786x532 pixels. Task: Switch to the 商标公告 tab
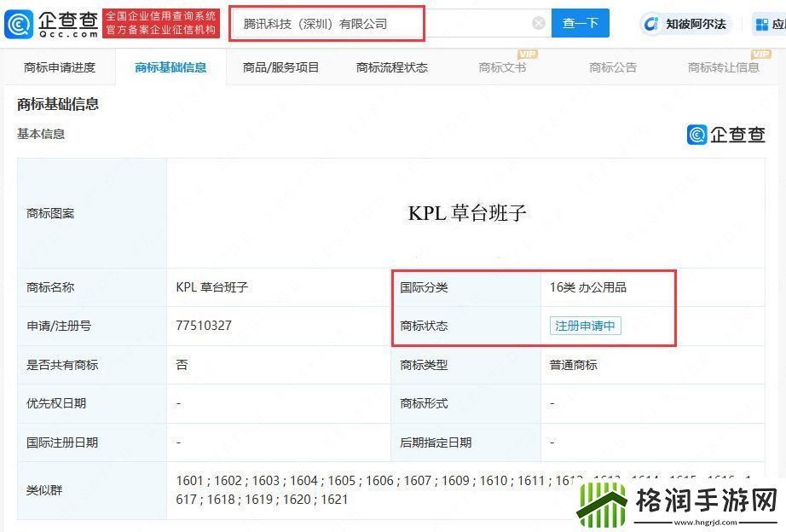[x=613, y=67]
